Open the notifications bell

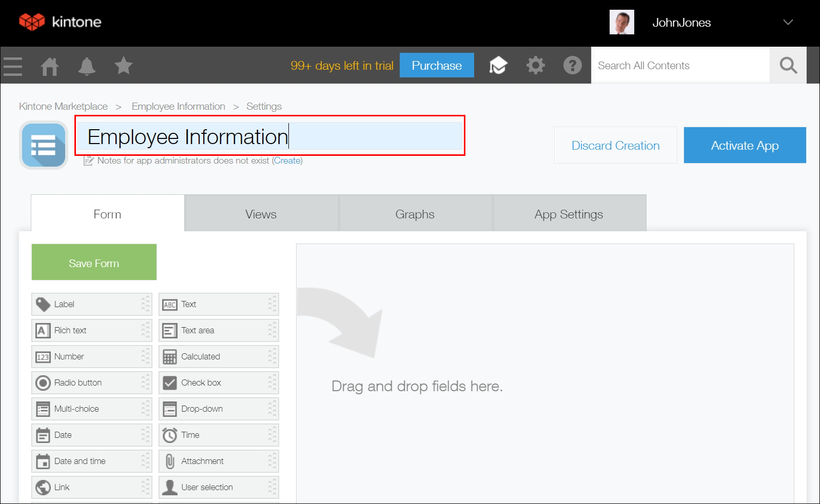(87, 66)
